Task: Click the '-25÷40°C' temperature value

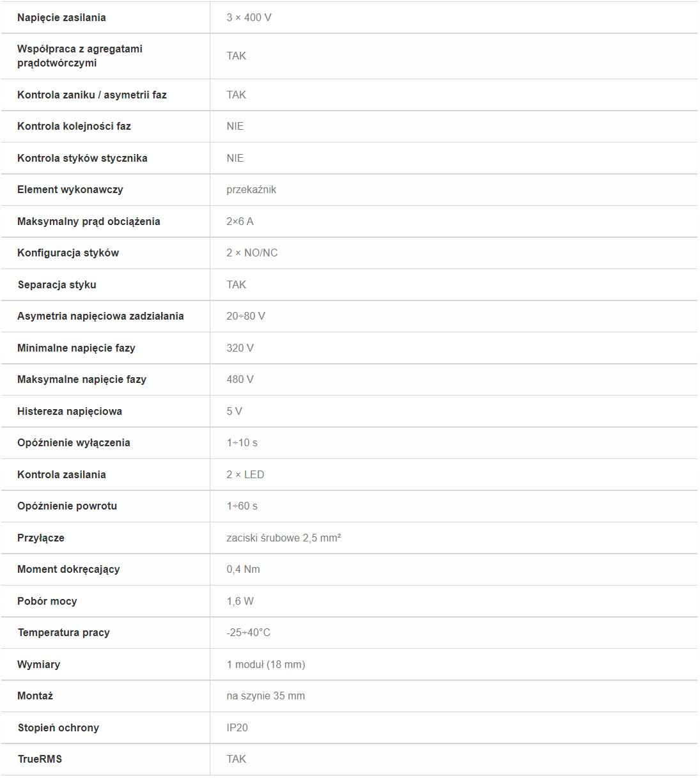Action: click(x=248, y=632)
